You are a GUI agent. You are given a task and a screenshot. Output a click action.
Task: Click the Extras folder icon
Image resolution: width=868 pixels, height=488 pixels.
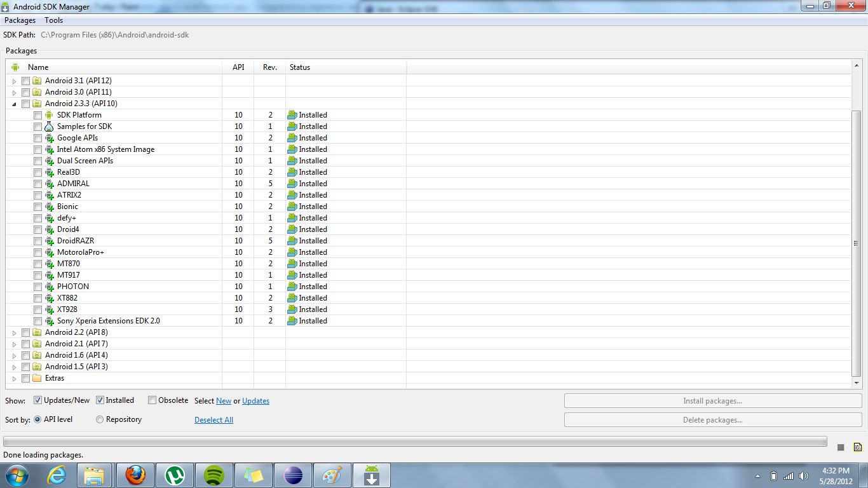[37, 378]
